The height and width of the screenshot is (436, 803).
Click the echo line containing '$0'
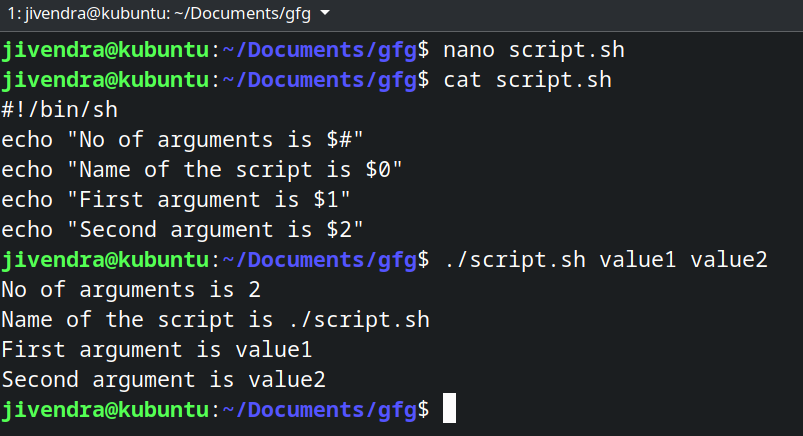[x=202, y=169]
